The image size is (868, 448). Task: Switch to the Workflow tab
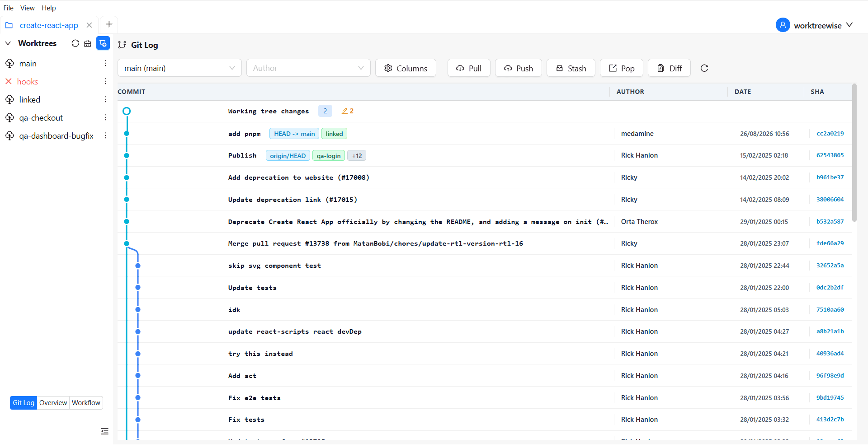tap(86, 403)
